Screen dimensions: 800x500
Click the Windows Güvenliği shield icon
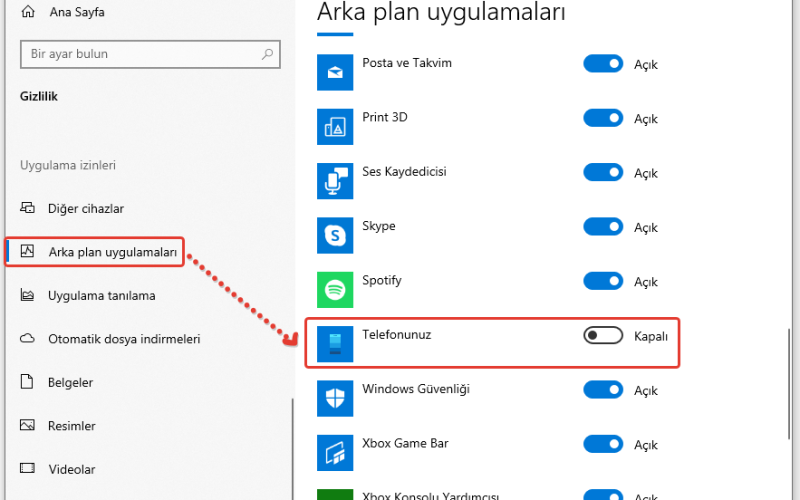click(335, 398)
